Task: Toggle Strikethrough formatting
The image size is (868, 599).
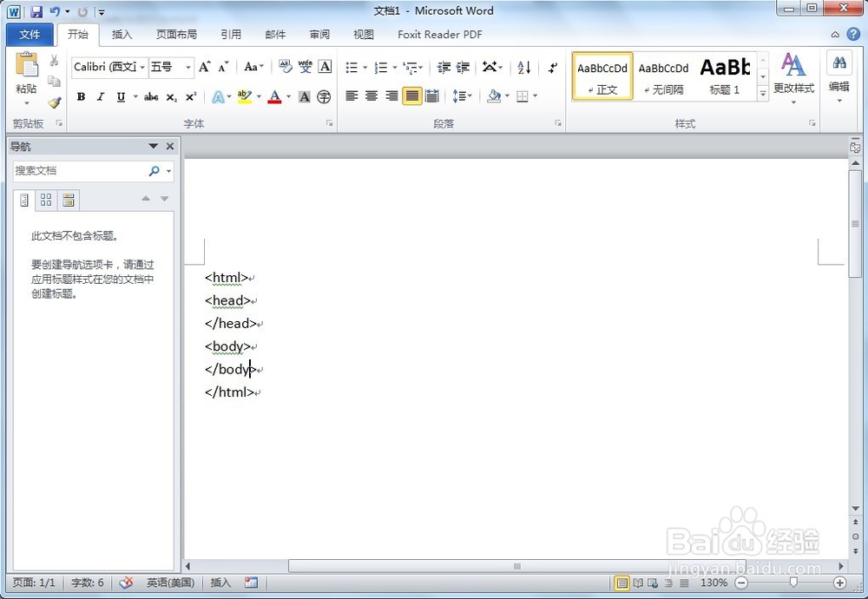Action: [x=151, y=97]
